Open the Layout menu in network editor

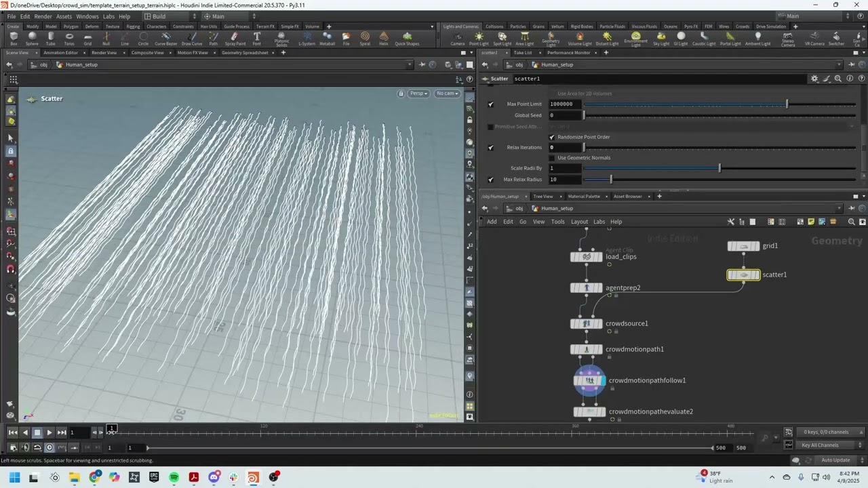pos(579,222)
